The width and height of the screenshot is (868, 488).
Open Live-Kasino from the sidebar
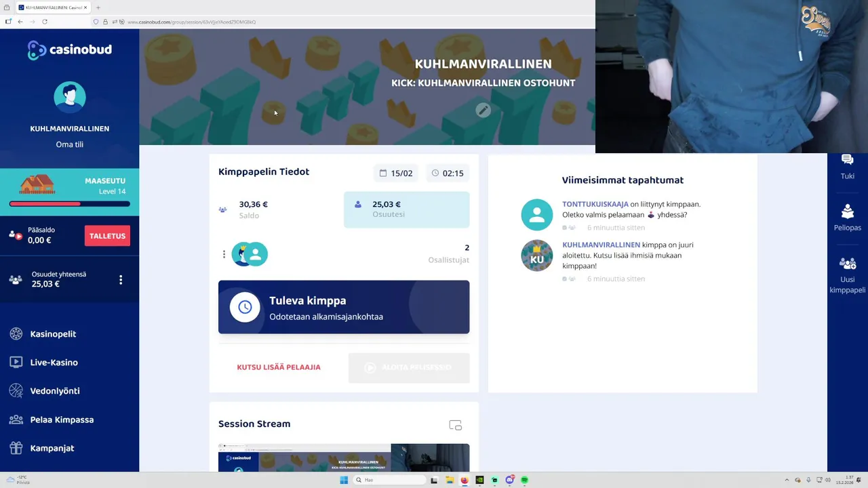pos(54,363)
